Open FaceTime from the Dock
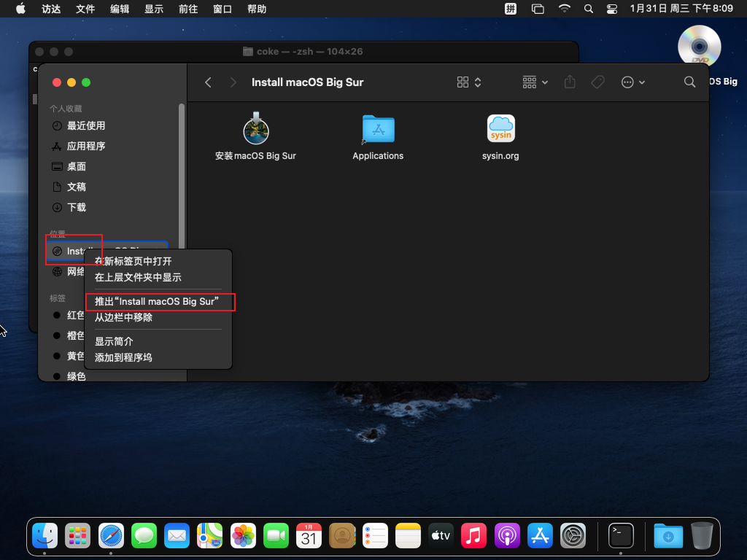This screenshot has height=560, width=747. coord(276,535)
